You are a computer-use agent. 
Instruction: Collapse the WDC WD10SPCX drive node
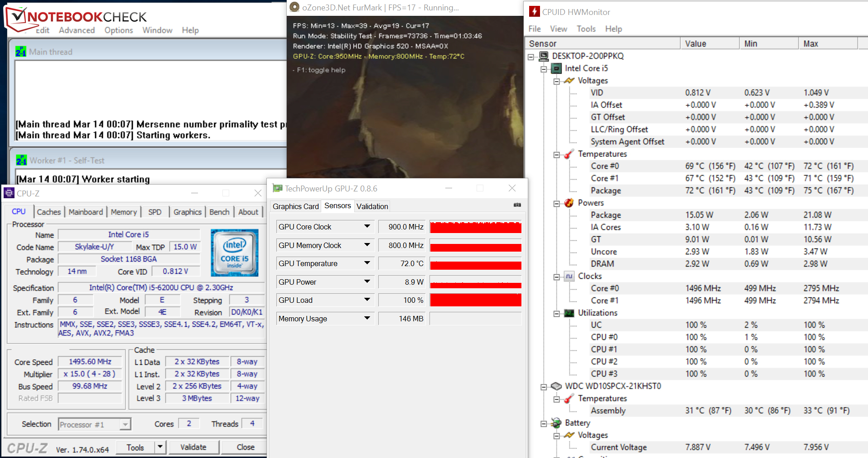[x=544, y=386]
